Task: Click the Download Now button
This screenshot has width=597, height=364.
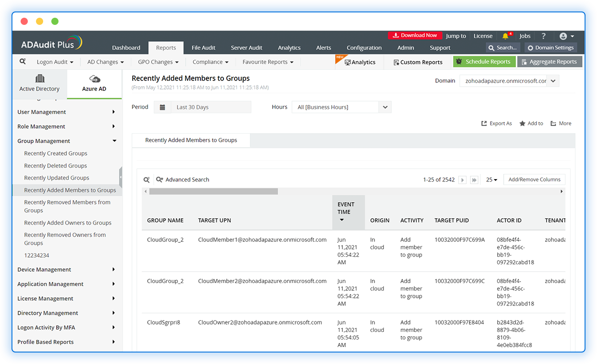Action: [415, 35]
